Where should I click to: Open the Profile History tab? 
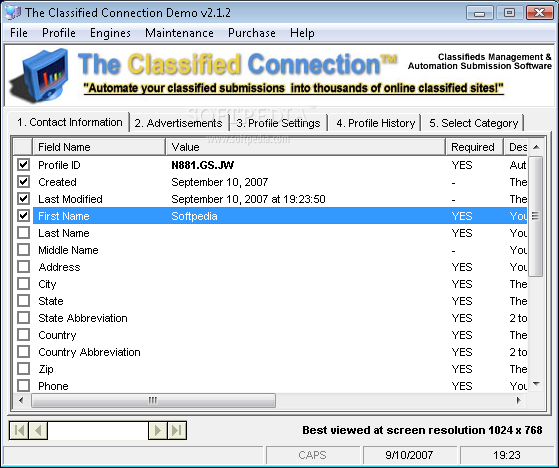click(x=375, y=123)
